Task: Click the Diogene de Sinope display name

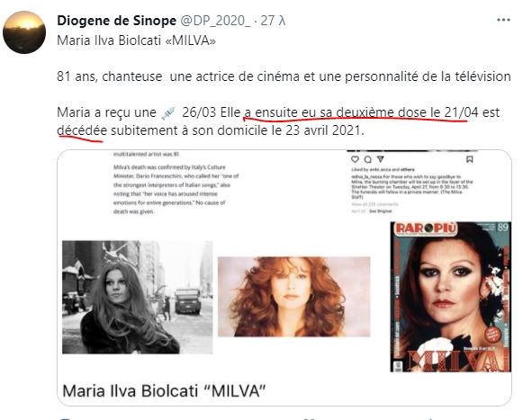Action: 116,21
